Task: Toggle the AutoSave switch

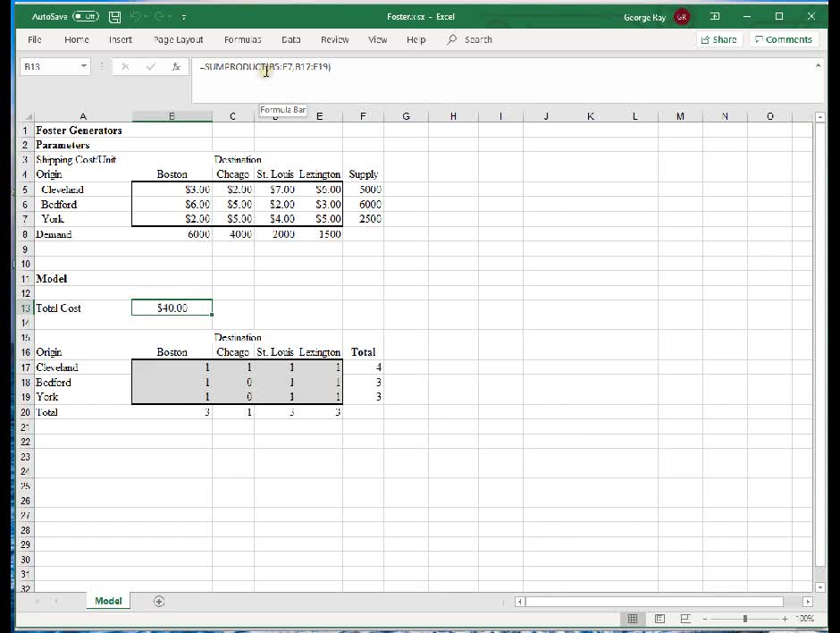Action: tap(87, 17)
